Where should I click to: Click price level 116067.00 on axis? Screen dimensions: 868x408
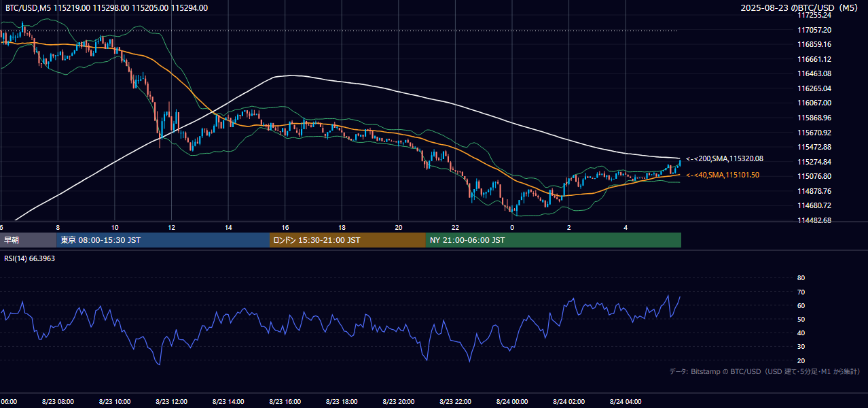pos(814,103)
